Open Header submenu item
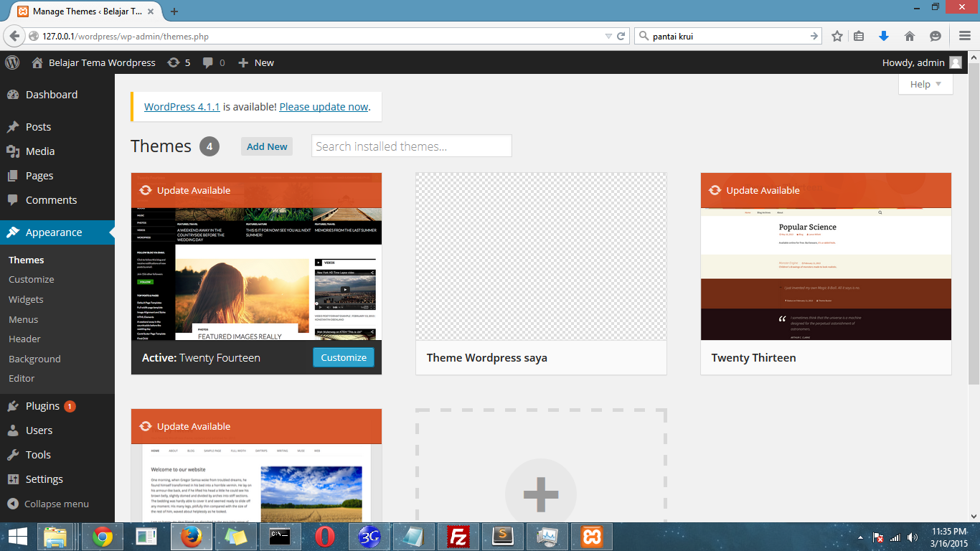Viewport: 980px width, 551px height. tap(24, 339)
